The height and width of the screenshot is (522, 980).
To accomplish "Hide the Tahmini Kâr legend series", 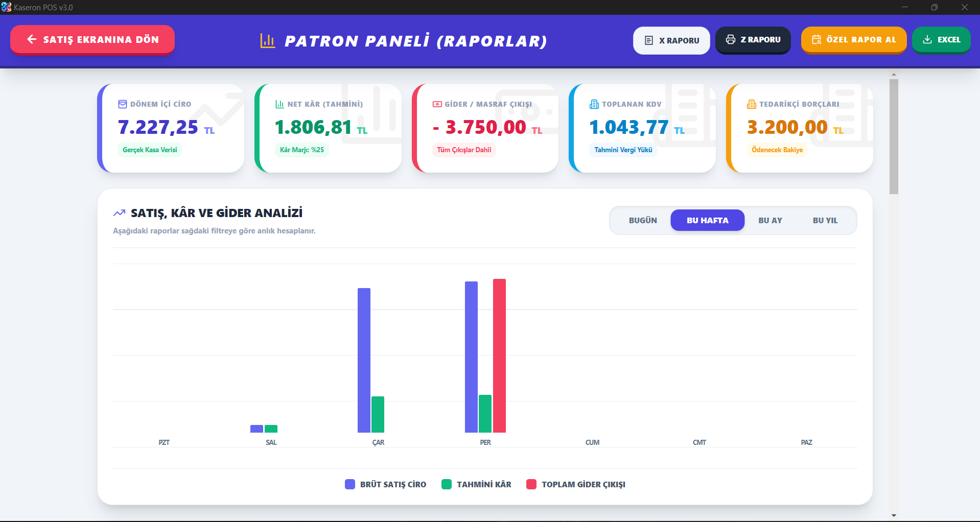I will click(x=476, y=484).
